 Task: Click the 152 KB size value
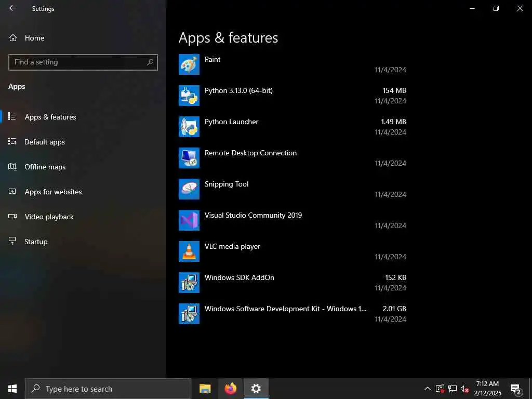395,277
